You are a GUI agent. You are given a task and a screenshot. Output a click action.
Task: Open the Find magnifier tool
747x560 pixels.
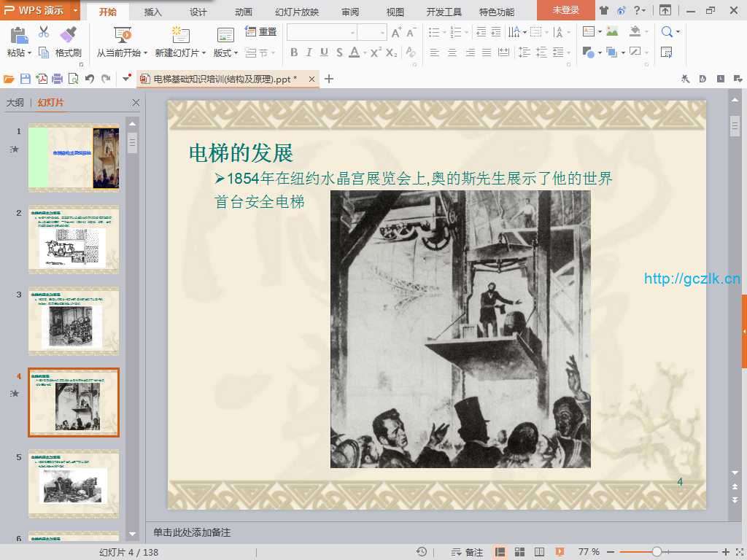click(x=667, y=32)
